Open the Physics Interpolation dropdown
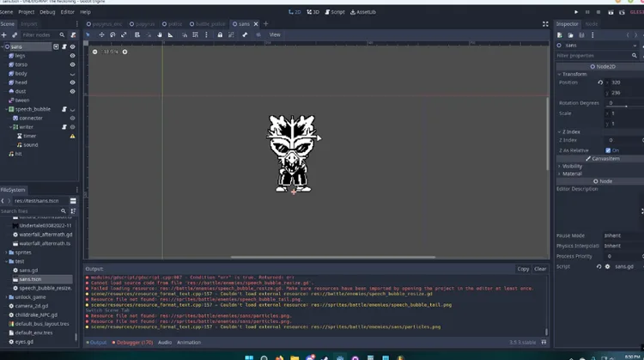This screenshot has height=360, width=644. pos(623,247)
